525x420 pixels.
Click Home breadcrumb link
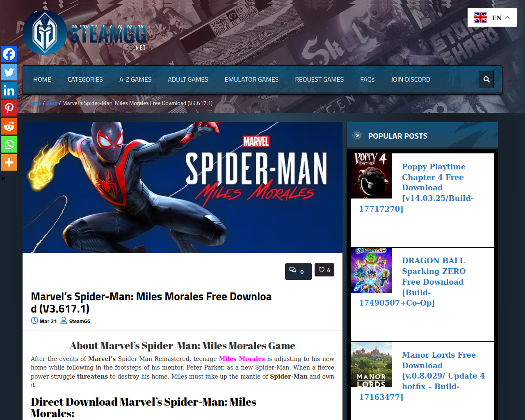click(x=34, y=103)
